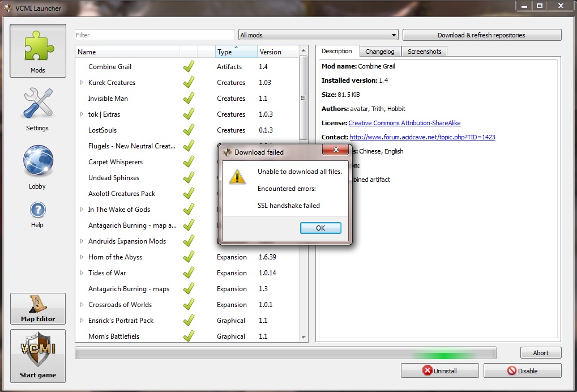This screenshot has width=577, height=392.
Task: Click the green checkmark for Undead Sphinxes
Action: 189,177
